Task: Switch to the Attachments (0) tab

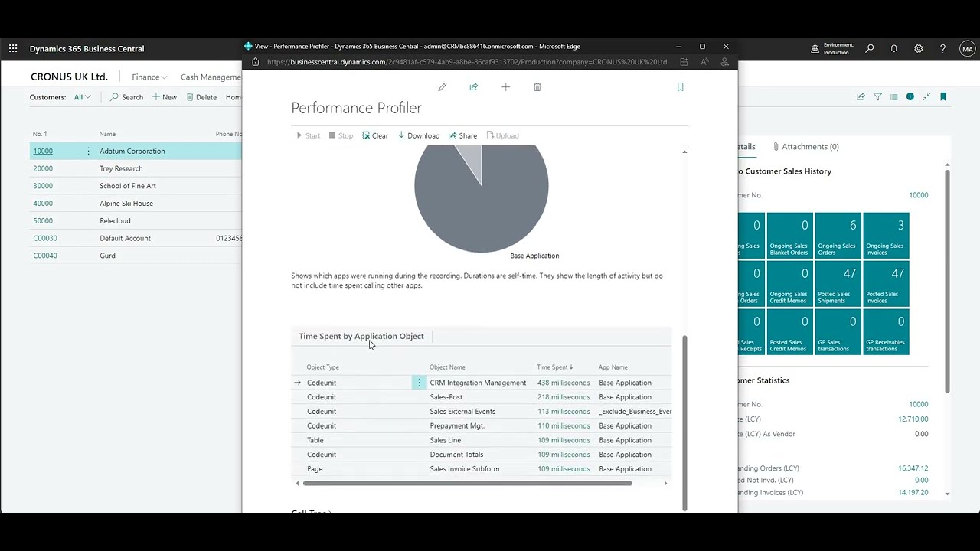Action: click(805, 146)
